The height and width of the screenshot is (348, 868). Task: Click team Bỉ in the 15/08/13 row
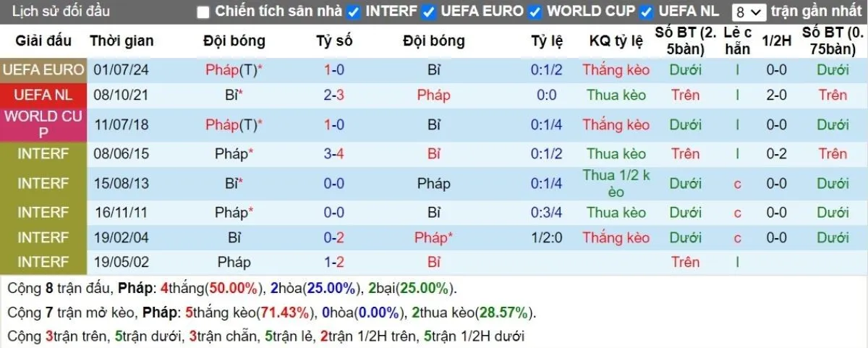click(231, 183)
